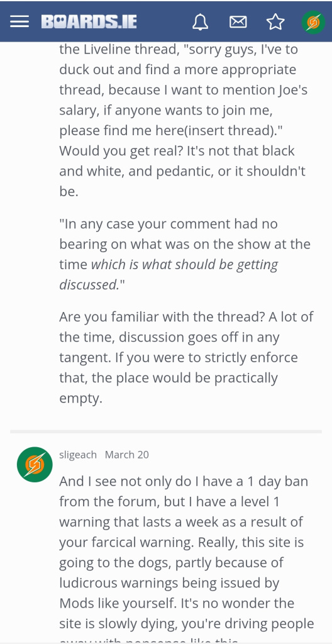Click empty space in blue header bar
Image resolution: width=332 pixels, height=644 pixels.
(163, 22)
